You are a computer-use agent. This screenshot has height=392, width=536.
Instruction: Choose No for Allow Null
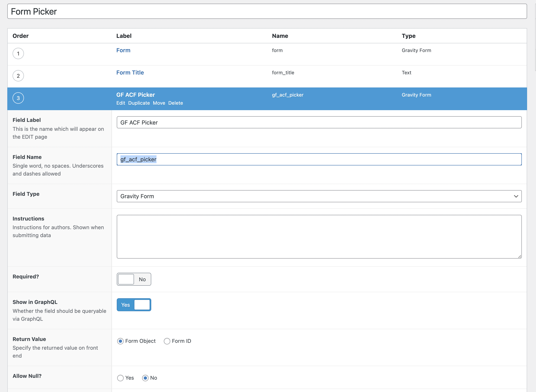coord(145,378)
